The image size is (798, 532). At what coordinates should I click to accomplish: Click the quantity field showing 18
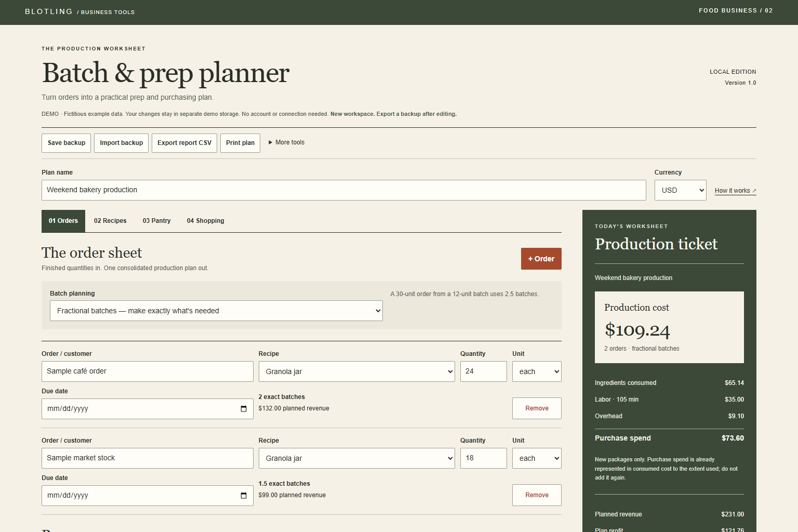coord(484,458)
